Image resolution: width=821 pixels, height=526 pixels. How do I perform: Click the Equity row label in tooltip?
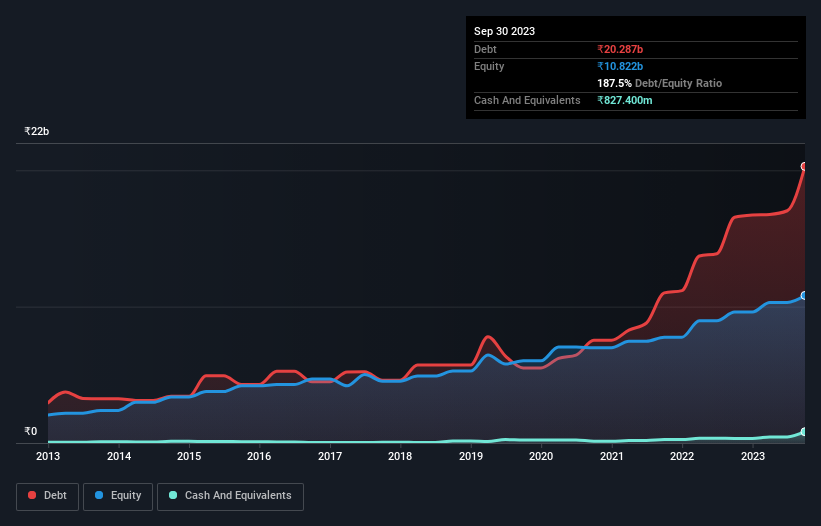[x=489, y=66]
